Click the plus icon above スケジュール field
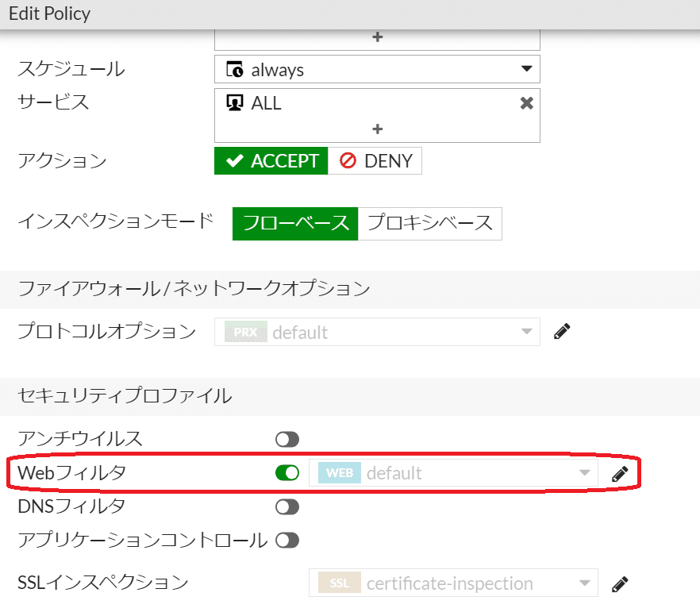The height and width of the screenshot is (612, 700). pos(377,37)
